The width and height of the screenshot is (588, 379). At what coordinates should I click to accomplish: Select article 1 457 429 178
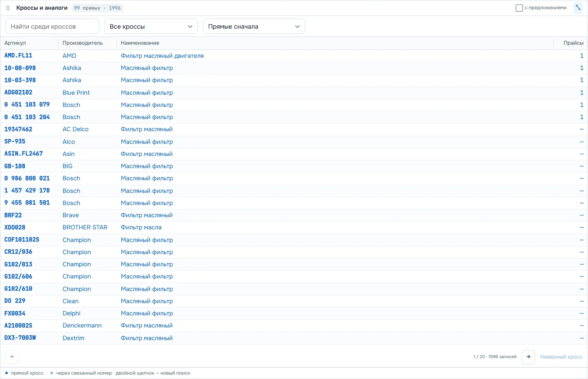[x=27, y=191]
